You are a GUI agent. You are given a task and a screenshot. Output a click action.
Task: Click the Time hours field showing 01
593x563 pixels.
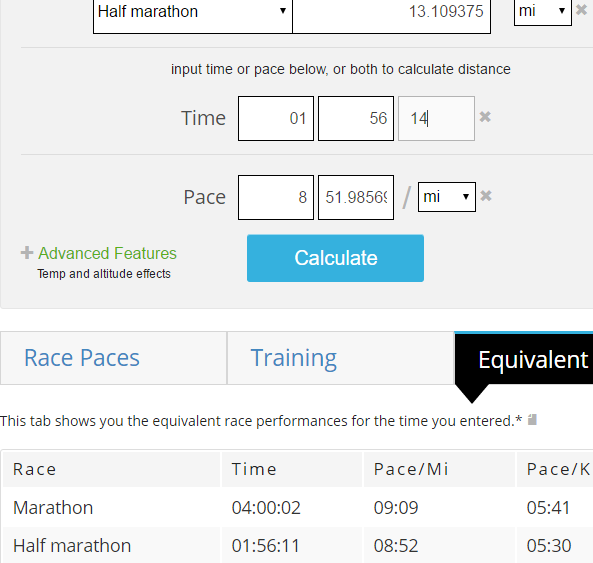point(276,118)
